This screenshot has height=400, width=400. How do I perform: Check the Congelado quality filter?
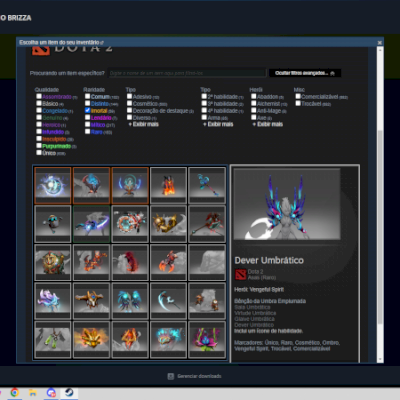[39, 110]
